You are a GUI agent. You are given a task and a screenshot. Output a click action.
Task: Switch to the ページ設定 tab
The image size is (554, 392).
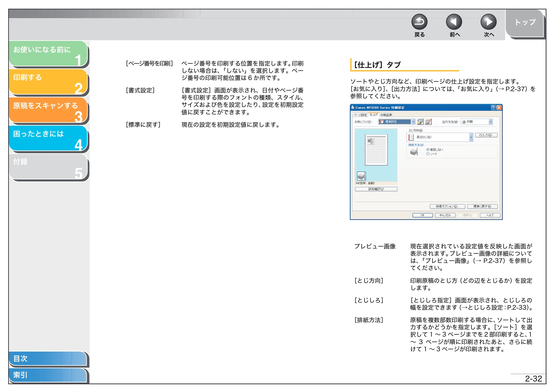[360, 115]
